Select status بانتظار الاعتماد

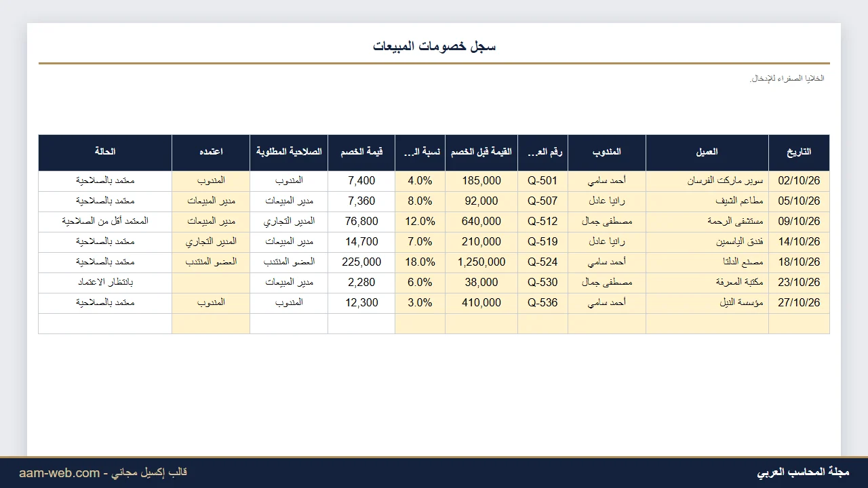point(105,283)
